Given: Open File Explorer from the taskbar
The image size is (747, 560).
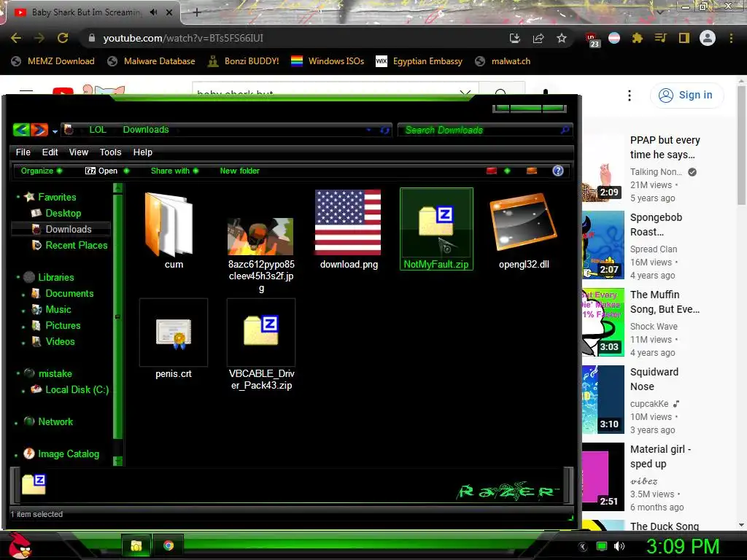Looking at the screenshot, I should tap(136, 545).
